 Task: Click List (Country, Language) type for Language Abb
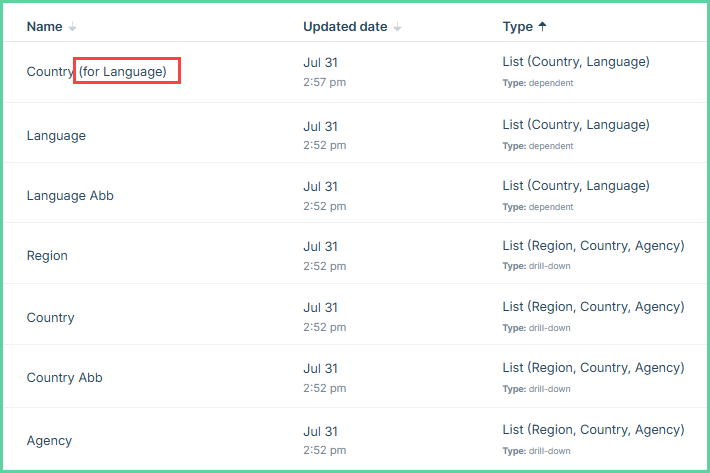pos(576,186)
